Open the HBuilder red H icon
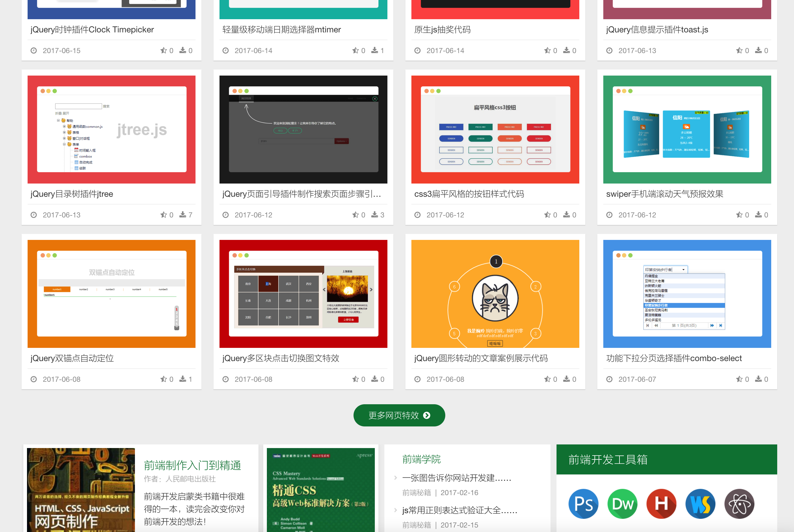Screen dimensions: 794x532 click(661, 504)
